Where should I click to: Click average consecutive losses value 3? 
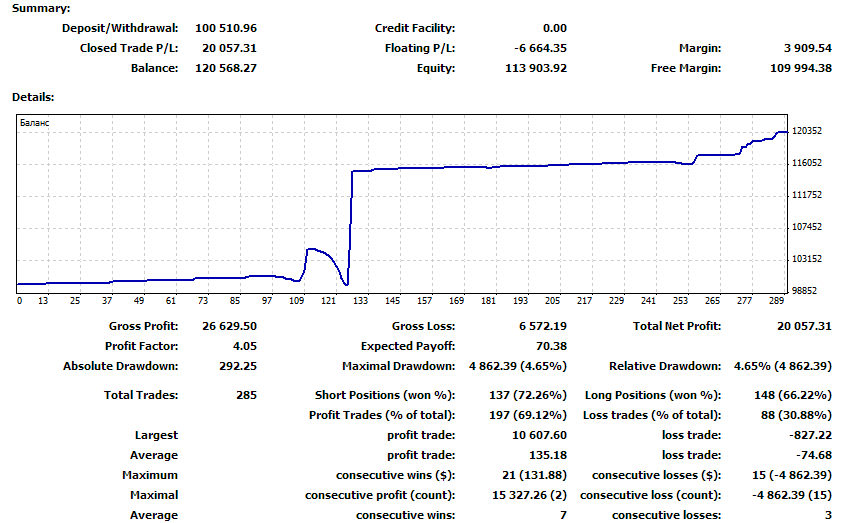[x=828, y=515]
